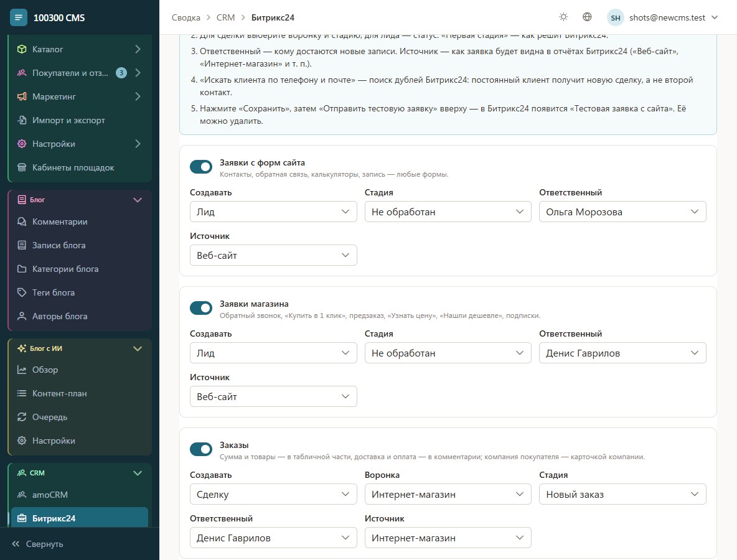737x560 pixels.
Task: Open Импорт и экспорт file icon
Action: [x=22, y=120]
